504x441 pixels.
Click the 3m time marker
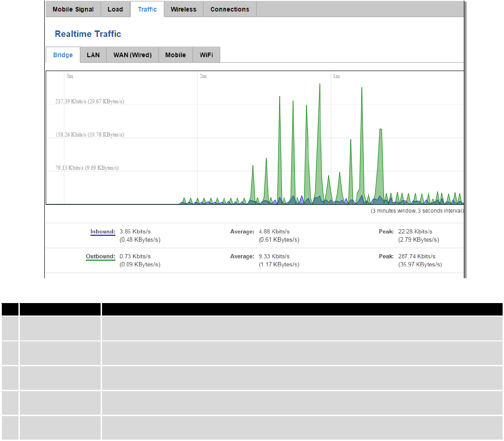(70, 76)
